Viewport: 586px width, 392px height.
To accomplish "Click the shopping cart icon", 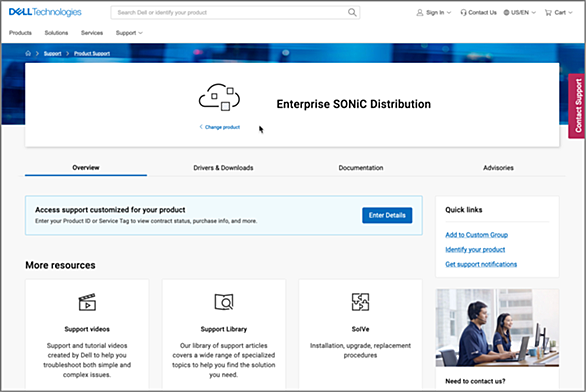I will (x=548, y=13).
